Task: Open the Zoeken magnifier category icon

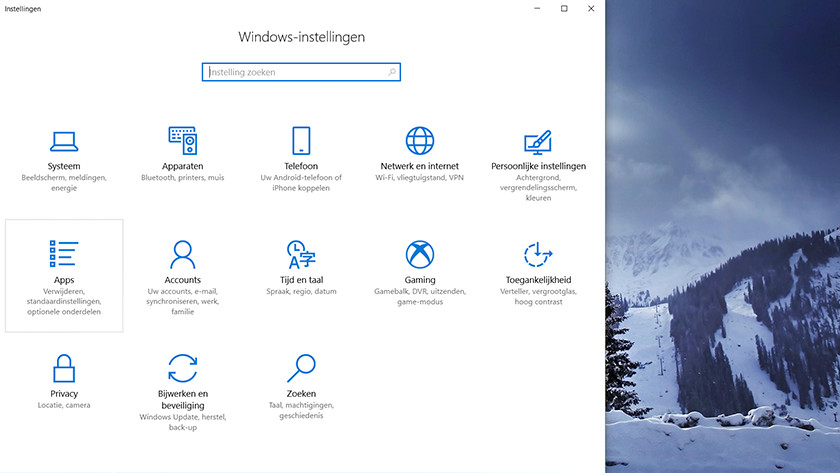Action: (x=301, y=367)
